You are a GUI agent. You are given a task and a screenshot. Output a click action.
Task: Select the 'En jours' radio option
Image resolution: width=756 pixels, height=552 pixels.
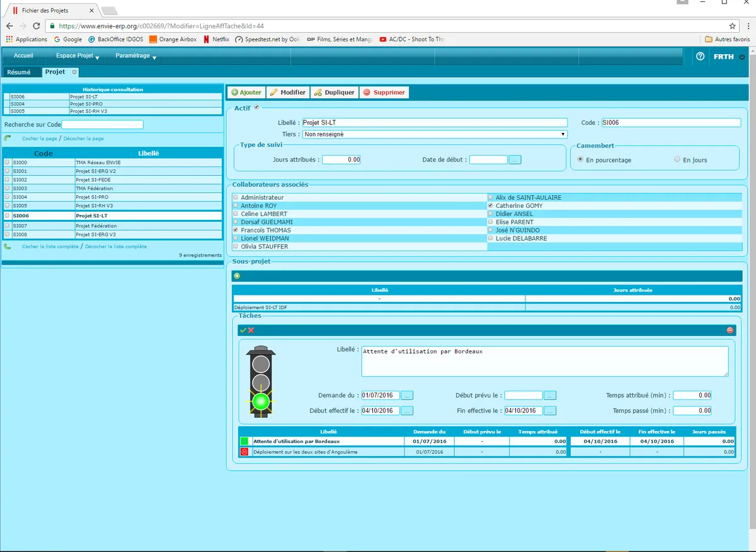pyautogui.click(x=677, y=160)
